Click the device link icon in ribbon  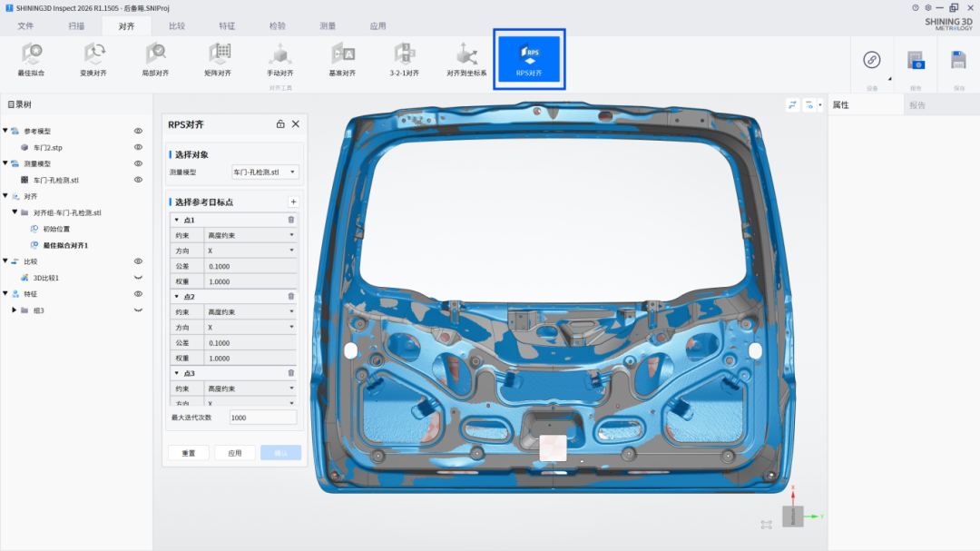pyautogui.click(x=872, y=59)
